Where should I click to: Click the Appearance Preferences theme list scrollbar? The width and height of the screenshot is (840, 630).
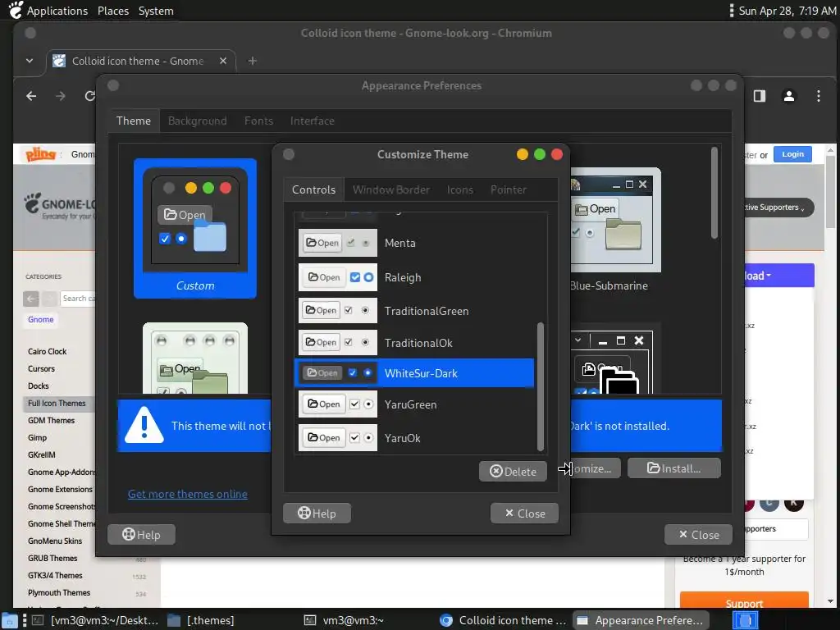click(x=714, y=193)
